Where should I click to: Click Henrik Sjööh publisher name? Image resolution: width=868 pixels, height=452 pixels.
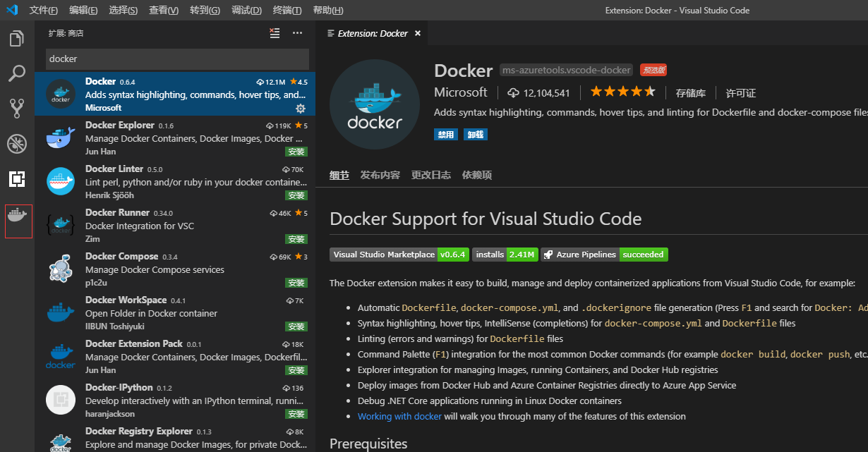coord(109,195)
